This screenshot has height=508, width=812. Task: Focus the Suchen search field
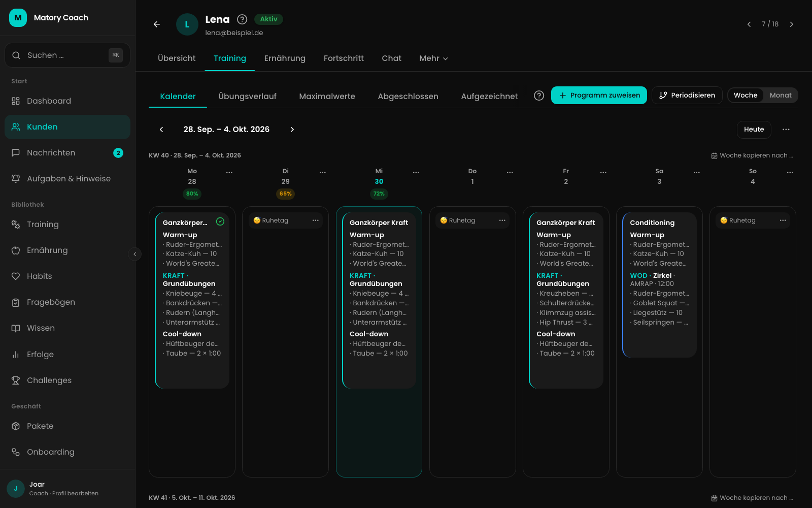pyautogui.click(x=67, y=55)
